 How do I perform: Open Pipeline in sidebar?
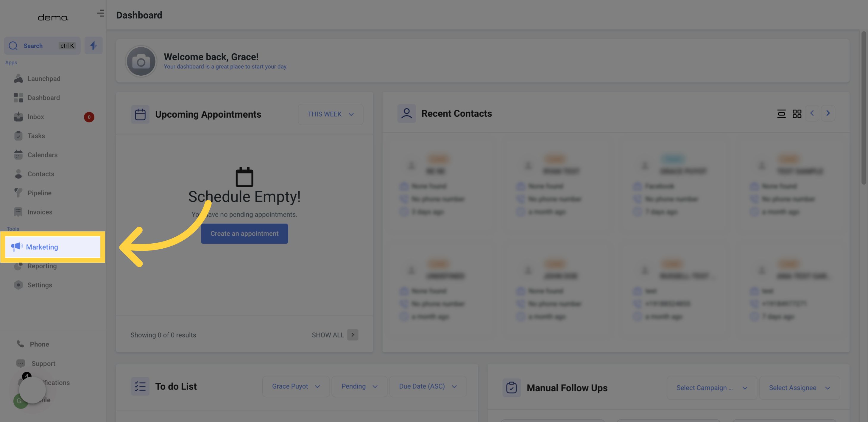39,193
